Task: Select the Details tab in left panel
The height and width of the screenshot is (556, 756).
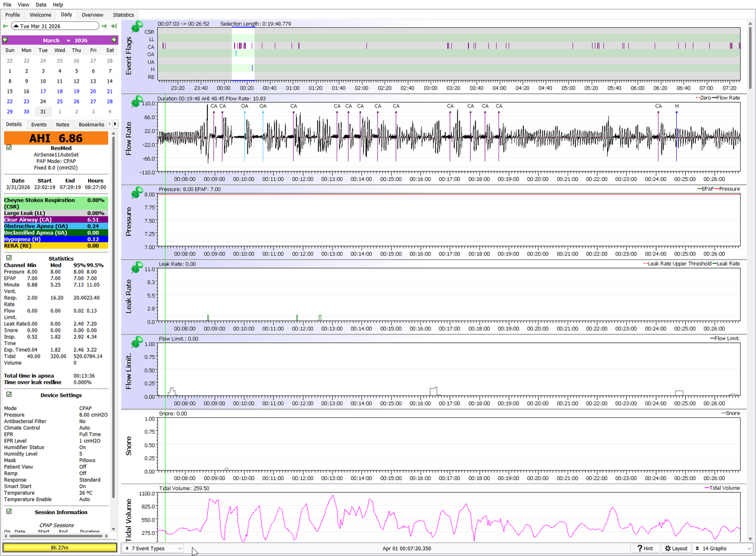Action: coord(14,125)
